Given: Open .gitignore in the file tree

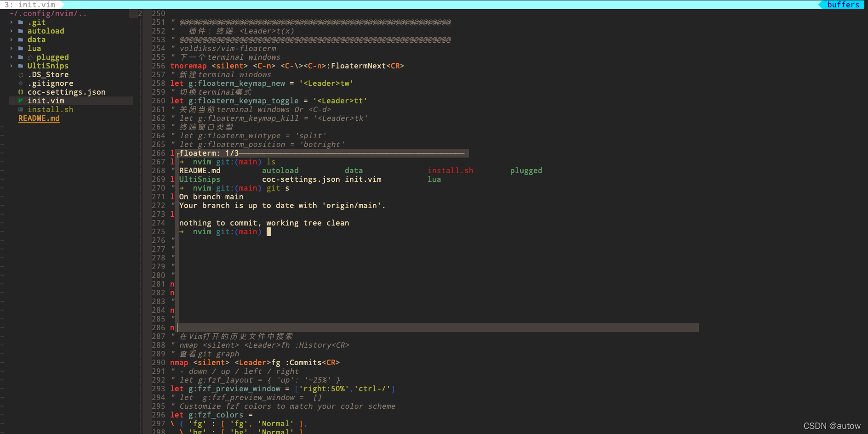Looking at the screenshot, I should click(x=51, y=84).
